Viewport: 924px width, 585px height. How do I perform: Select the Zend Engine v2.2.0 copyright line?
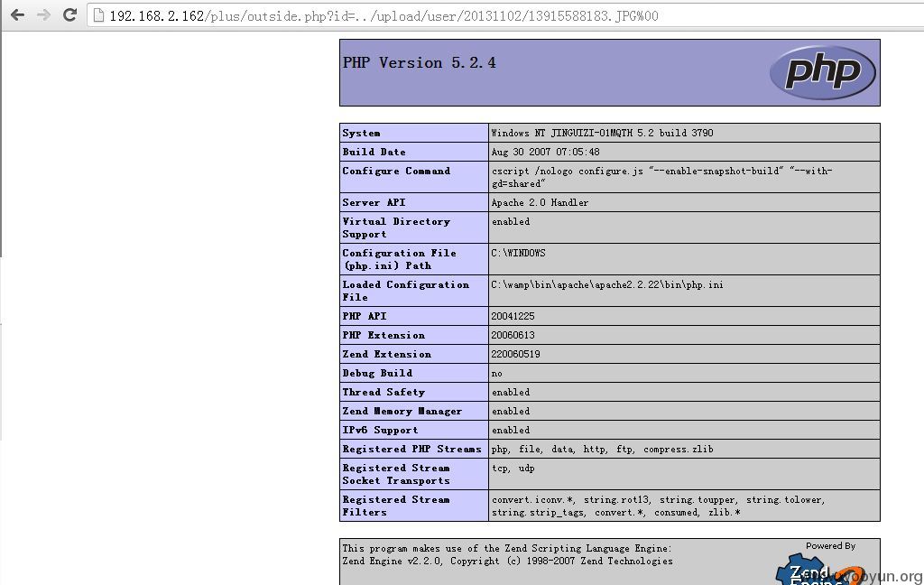click(x=507, y=561)
